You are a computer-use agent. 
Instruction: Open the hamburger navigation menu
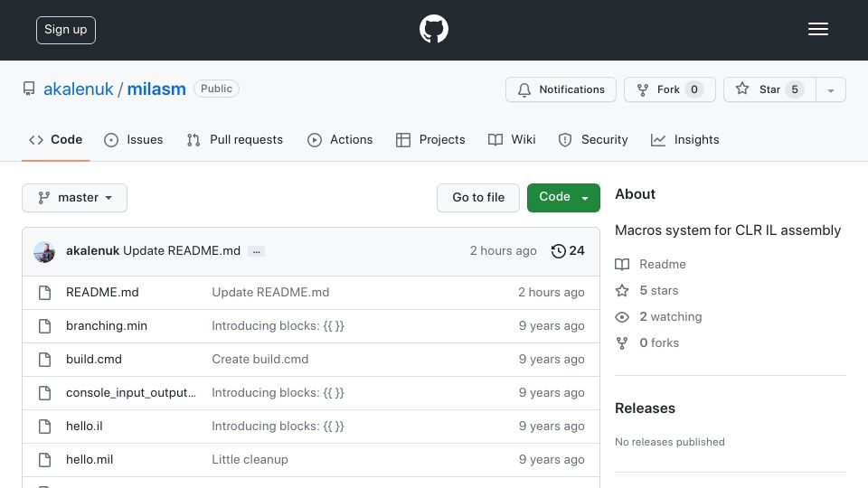point(817,29)
